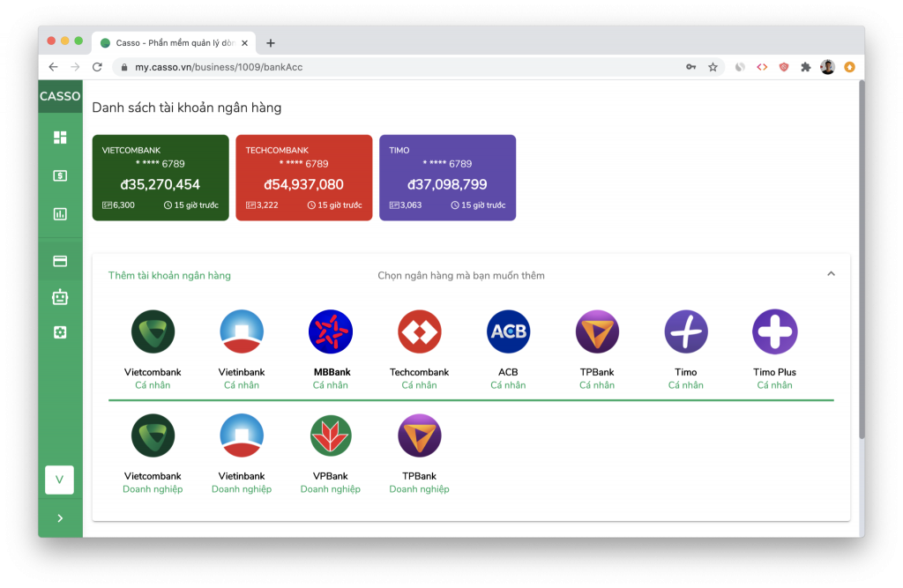
Task: Click the CASSO logo
Action: 60,96
